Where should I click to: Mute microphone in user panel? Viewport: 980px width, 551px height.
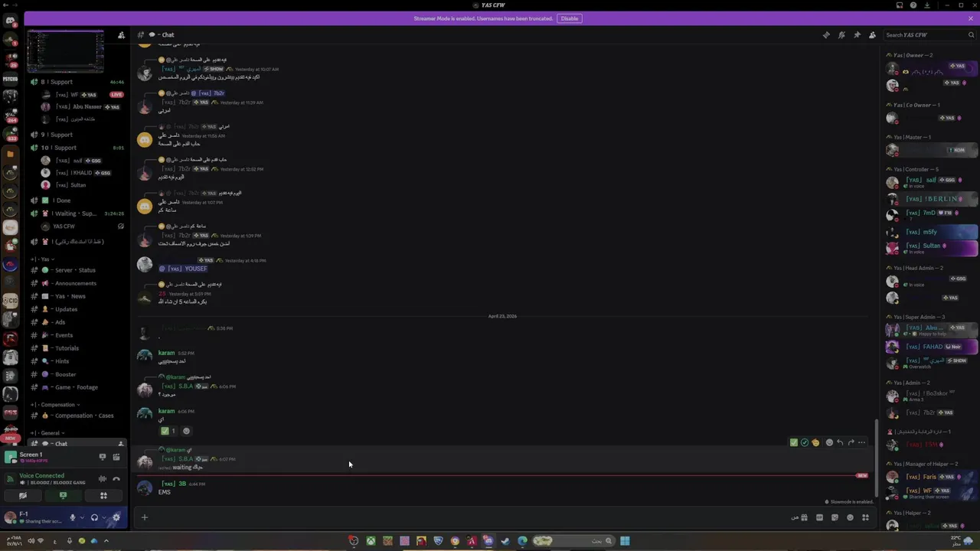[x=73, y=517]
